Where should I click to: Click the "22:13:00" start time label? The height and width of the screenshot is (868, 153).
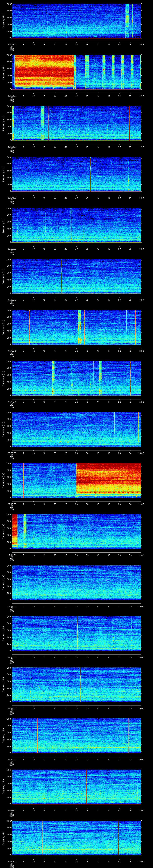click(12, 657)
